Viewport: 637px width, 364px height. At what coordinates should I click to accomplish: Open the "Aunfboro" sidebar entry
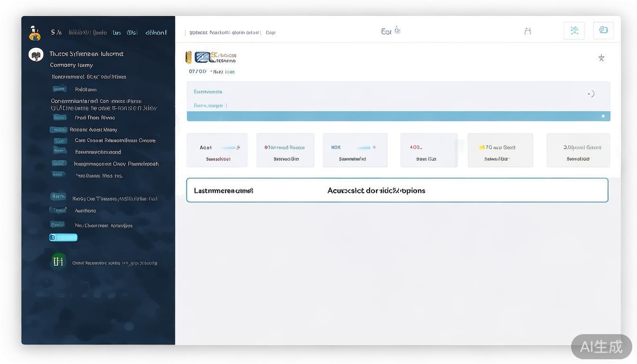(85, 211)
